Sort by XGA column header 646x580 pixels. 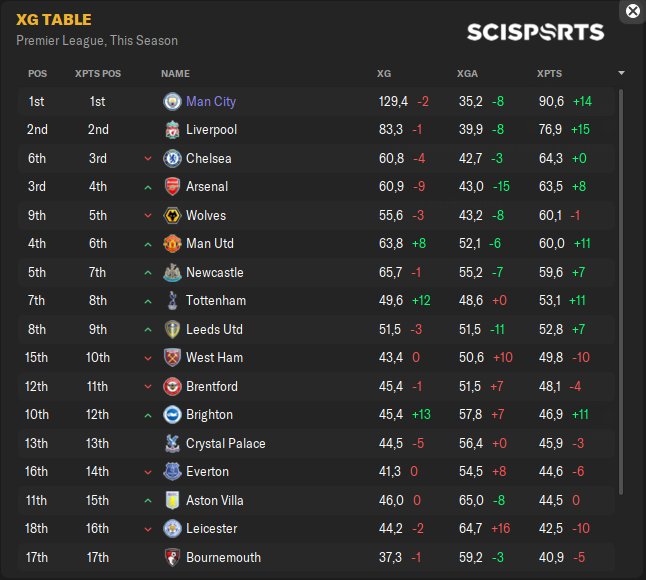coord(467,74)
